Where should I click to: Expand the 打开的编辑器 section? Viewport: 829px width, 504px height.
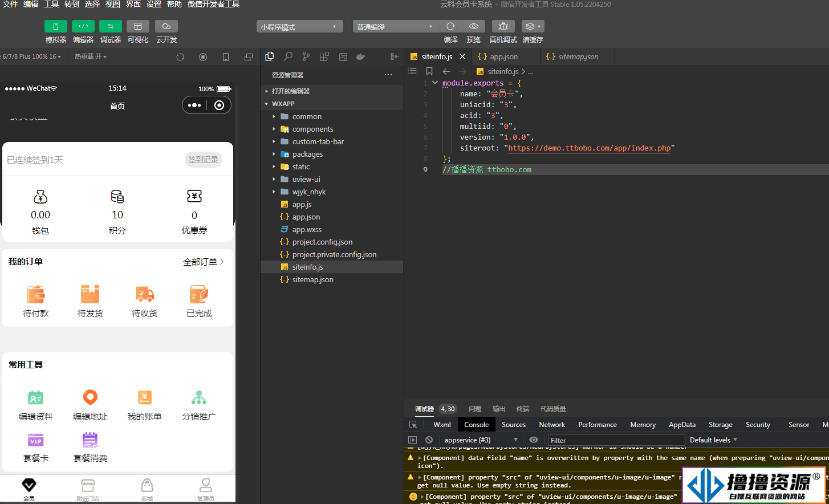click(332, 91)
